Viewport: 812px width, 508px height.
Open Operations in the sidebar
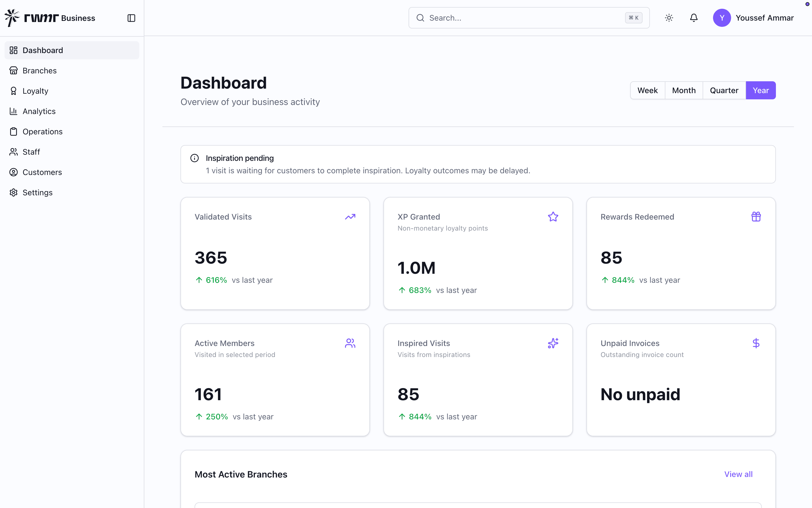(72, 132)
